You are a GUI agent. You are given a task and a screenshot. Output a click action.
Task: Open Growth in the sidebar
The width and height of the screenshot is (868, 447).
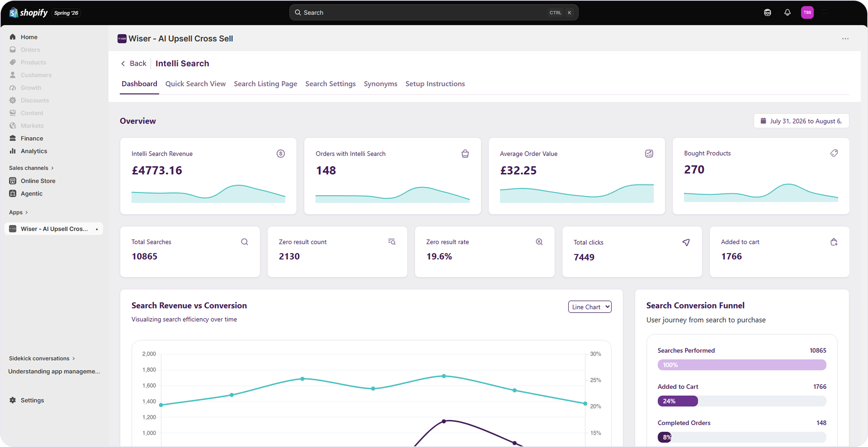tap(31, 88)
